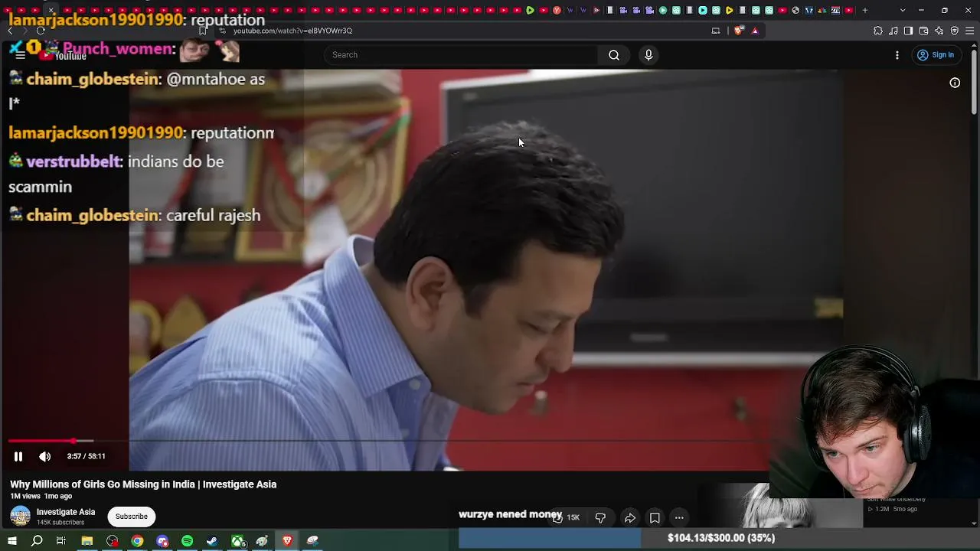980x551 pixels.
Task: Open Investigate Asia channel name link
Action: click(x=66, y=512)
